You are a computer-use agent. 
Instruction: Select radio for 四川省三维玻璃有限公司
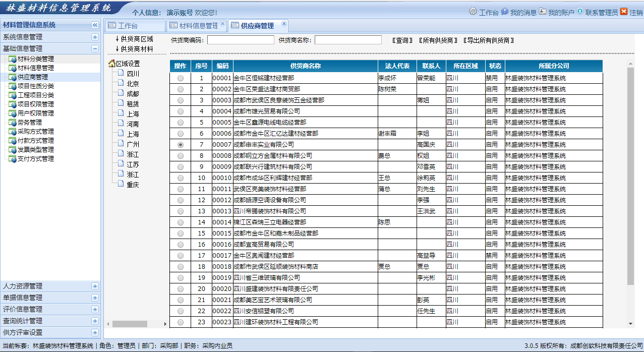181,278
